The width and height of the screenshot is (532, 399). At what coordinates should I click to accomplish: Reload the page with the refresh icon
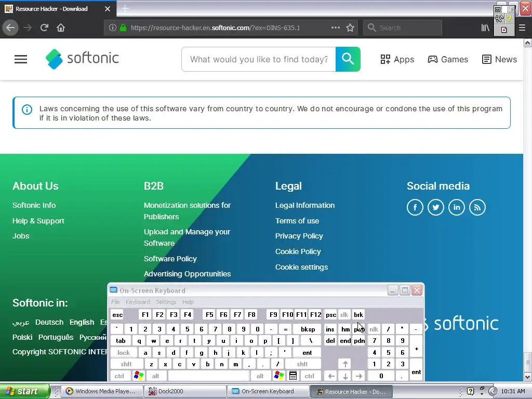(x=45, y=28)
